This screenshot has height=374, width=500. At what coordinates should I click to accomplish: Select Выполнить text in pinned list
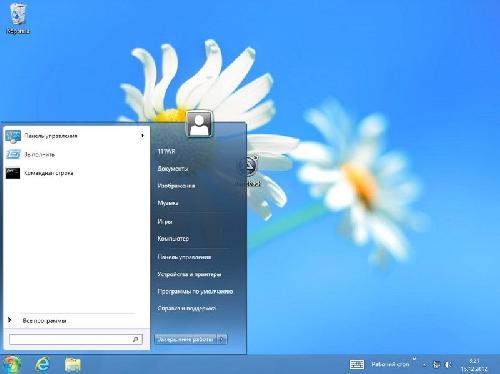point(40,155)
